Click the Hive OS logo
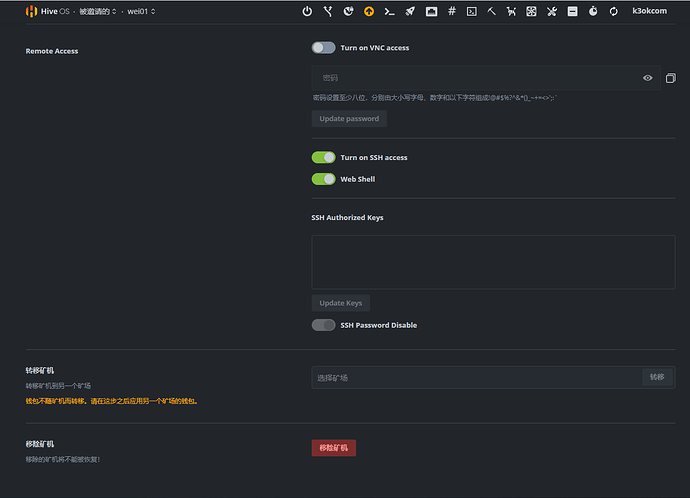Screen dimensions: 690x498 [31, 11]
